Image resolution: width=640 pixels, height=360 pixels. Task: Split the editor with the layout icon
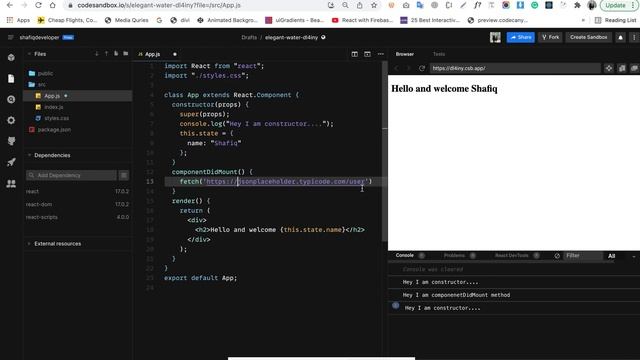pos(354,54)
